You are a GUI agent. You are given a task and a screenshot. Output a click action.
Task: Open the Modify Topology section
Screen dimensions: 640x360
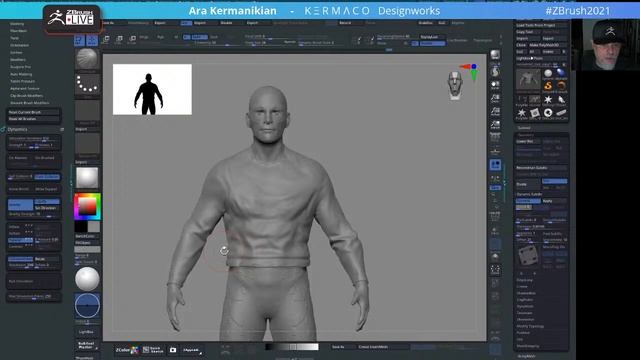pyautogui.click(x=530, y=326)
